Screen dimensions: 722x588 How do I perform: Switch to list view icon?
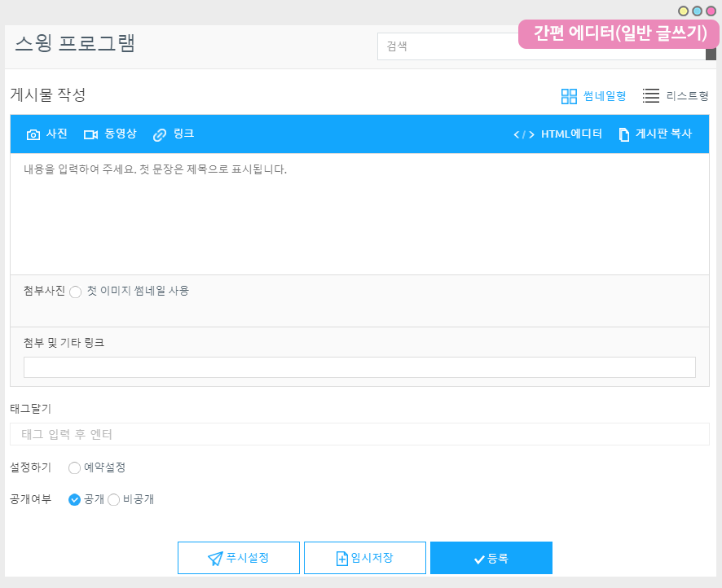pyautogui.click(x=651, y=96)
